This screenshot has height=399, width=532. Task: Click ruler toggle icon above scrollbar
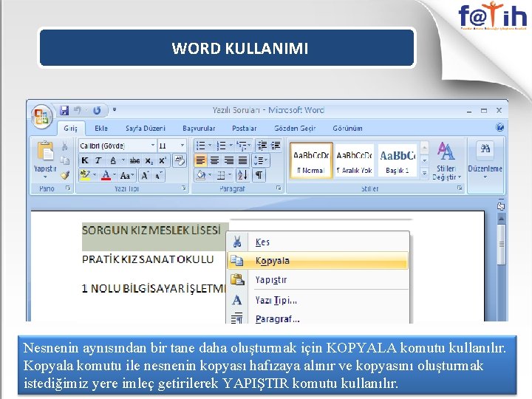tap(501, 206)
